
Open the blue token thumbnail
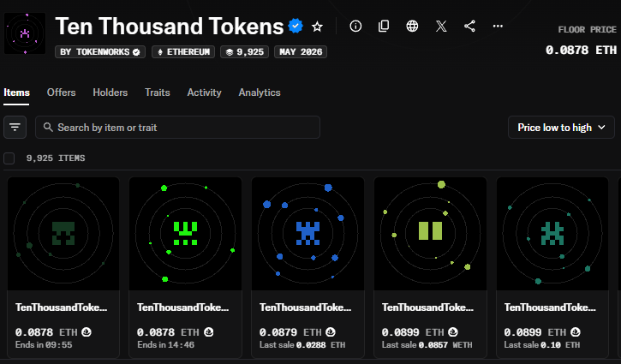tap(308, 234)
